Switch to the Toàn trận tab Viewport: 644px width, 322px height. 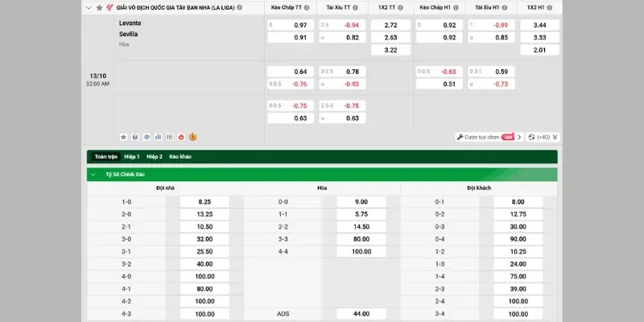pos(105,157)
